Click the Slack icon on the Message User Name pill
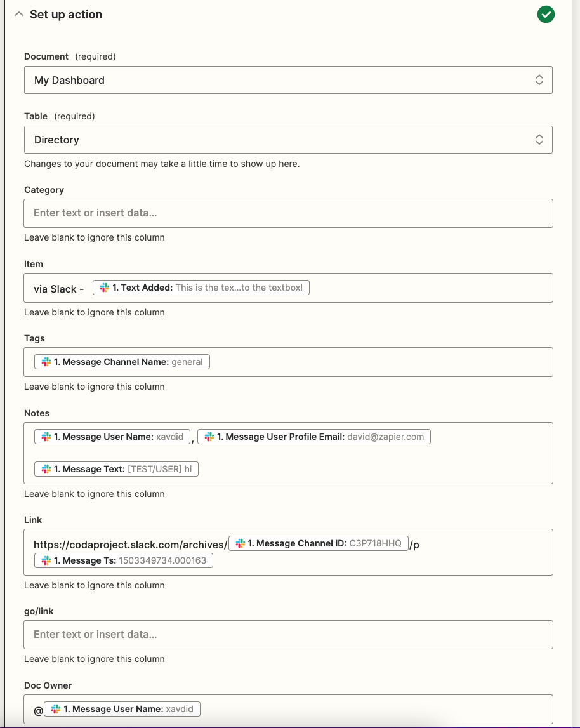The width and height of the screenshot is (580, 728). point(45,436)
